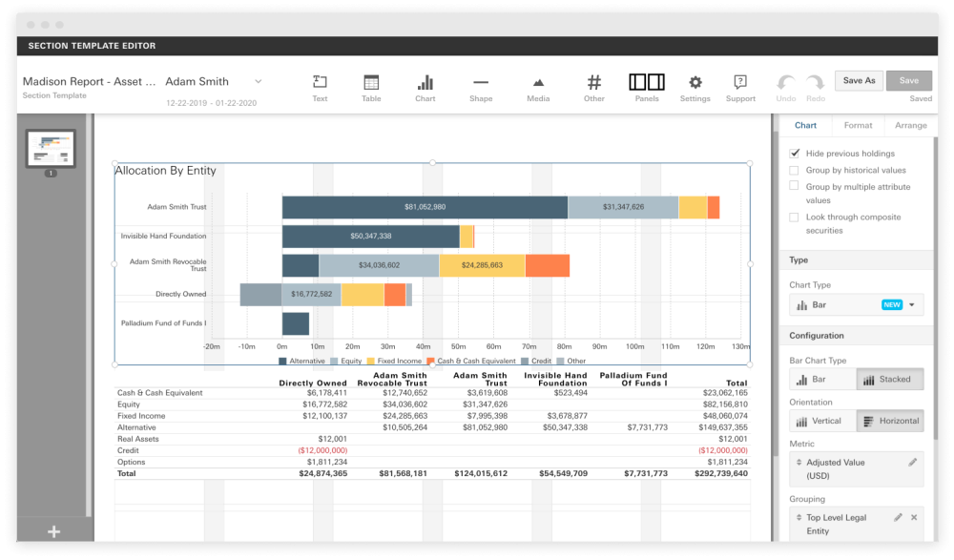954x560 pixels.
Task: Expand the Adam Smith client dropdown
Action: [x=258, y=82]
